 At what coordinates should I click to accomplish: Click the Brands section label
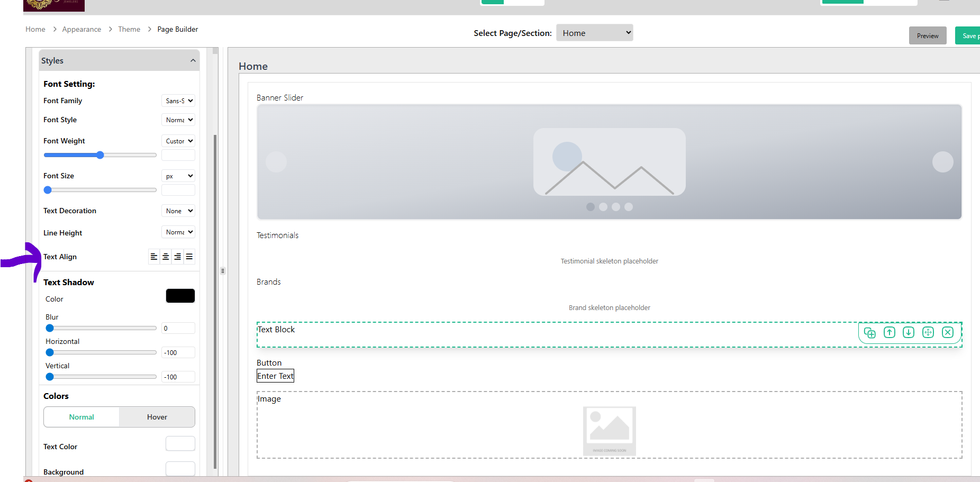(269, 281)
